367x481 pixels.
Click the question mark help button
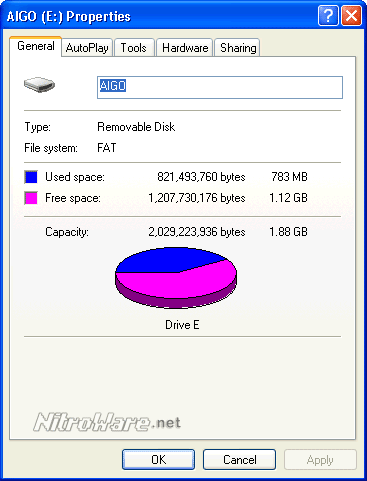pos(328,15)
